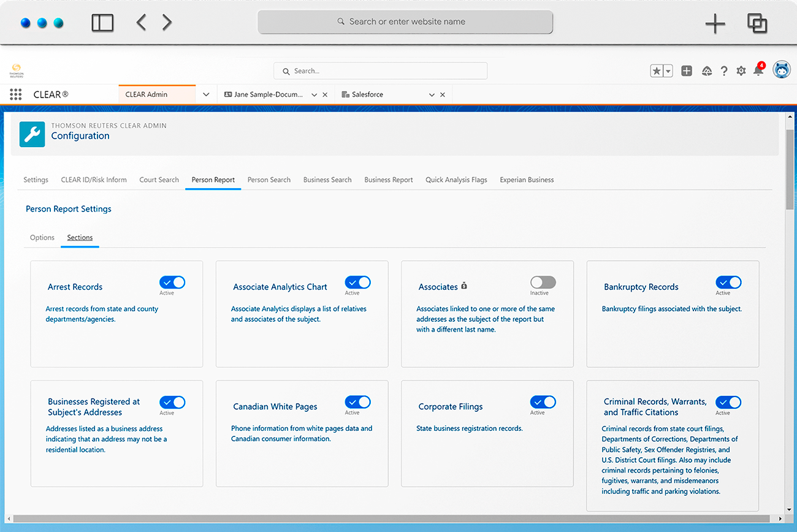Open the Salesforce tab dropdown arrow
Image resolution: width=797 pixels, height=532 pixels.
click(x=432, y=94)
